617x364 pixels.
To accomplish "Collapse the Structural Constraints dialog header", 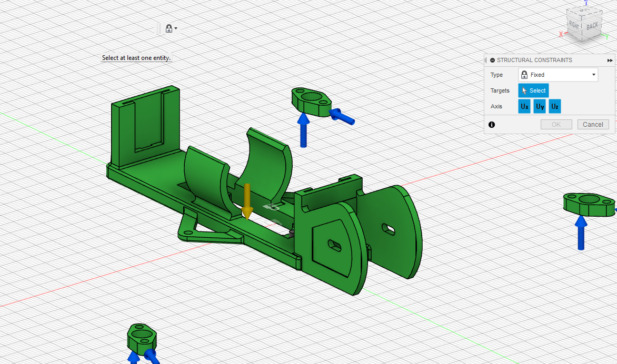I will click(x=492, y=60).
